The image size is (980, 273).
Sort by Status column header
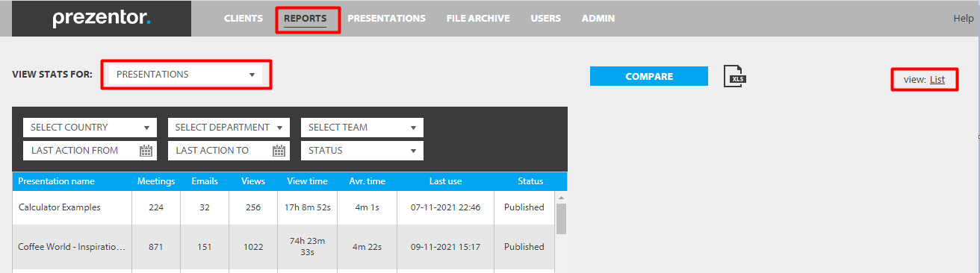531,181
